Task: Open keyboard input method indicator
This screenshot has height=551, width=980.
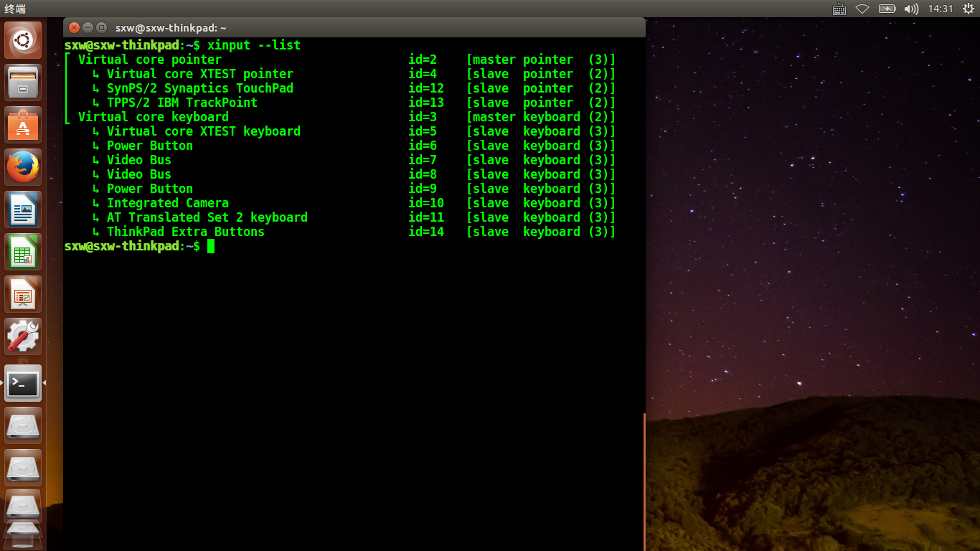Action: [x=839, y=9]
